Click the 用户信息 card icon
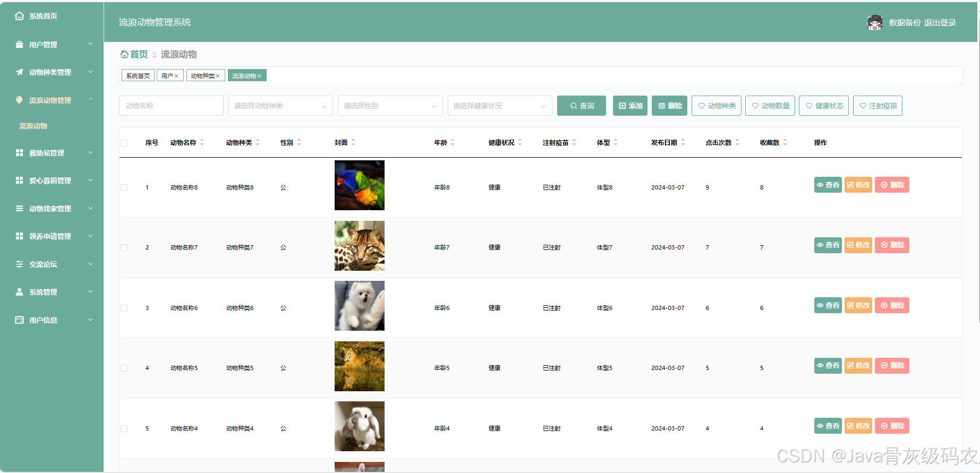980x473 pixels. click(20, 320)
